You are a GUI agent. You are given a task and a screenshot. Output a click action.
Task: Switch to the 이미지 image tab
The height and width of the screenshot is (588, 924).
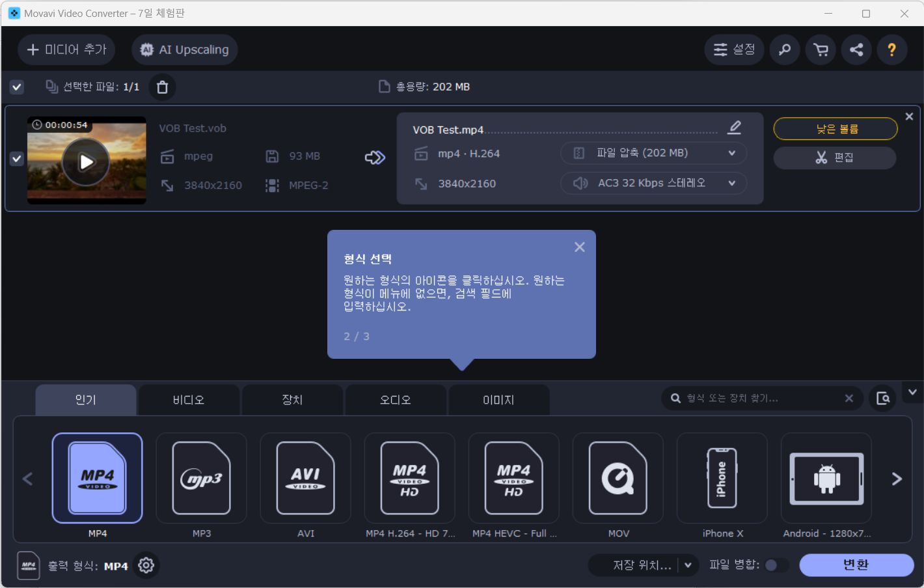pyautogui.click(x=498, y=400)
